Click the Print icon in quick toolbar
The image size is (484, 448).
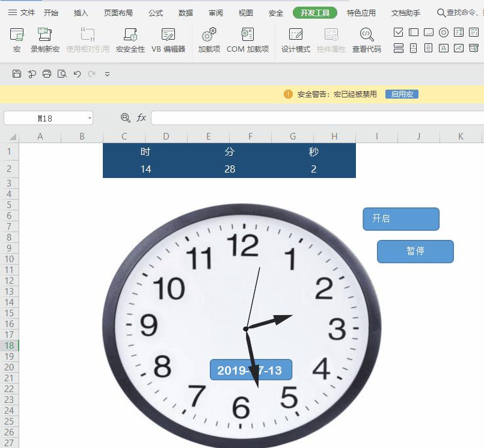(46, 73)
